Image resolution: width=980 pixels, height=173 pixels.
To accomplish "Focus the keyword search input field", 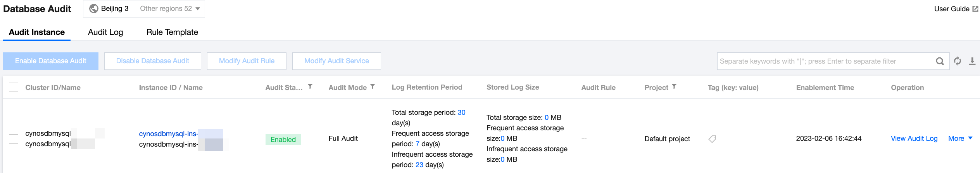I will tap(826, 61).
